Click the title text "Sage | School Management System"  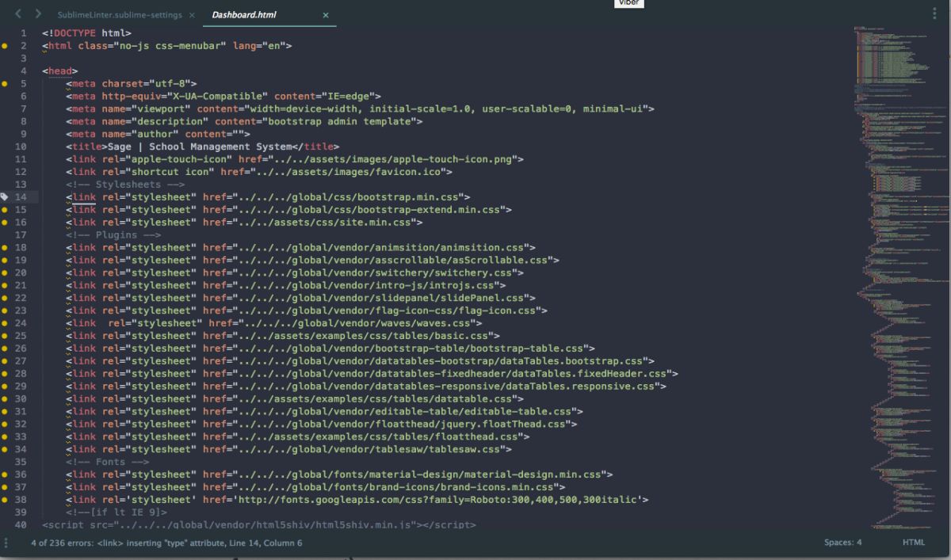(200, 147)
